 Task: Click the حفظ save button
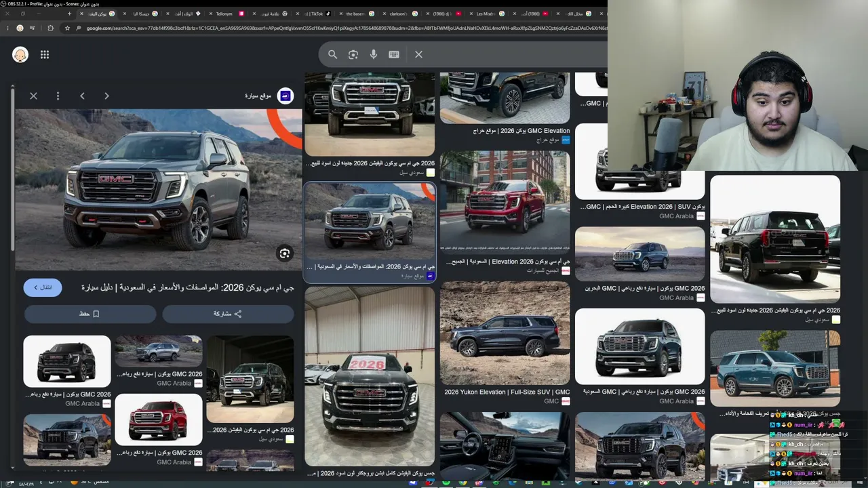click(90, 314)
